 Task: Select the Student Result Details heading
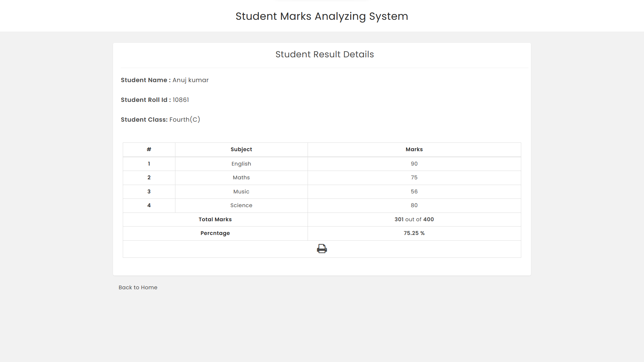(324, 54)
